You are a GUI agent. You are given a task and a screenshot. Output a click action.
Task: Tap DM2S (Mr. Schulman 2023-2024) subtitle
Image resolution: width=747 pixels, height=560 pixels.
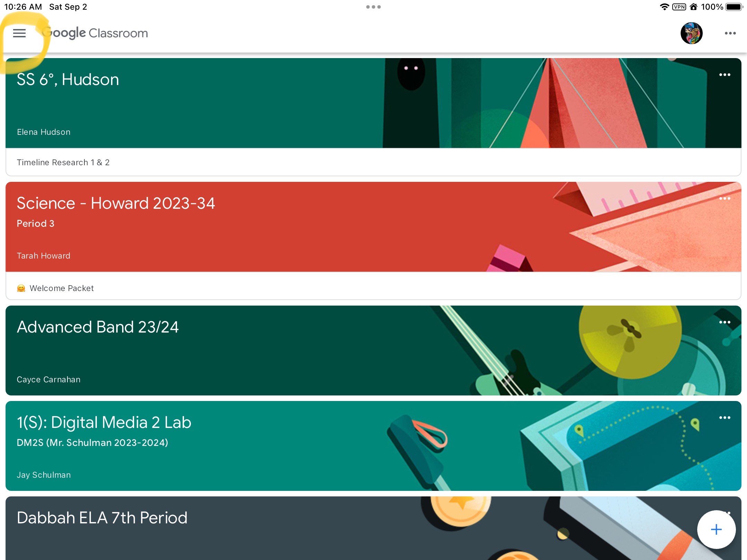click(x=92, y=443)
